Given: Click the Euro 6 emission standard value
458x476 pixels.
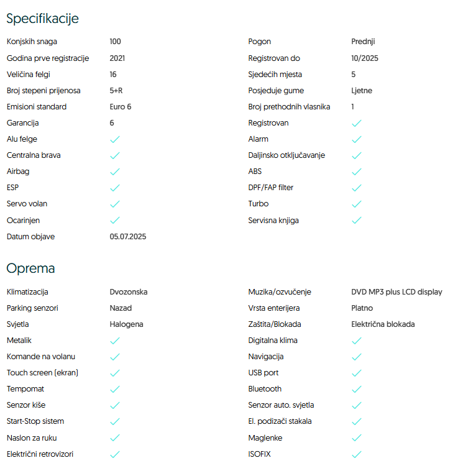Looking at the screenshot, I should point(121,107).
